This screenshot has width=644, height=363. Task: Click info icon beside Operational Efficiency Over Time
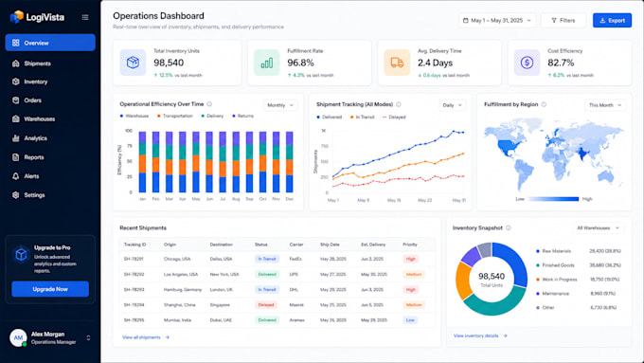pyautogui.click(x=209, y=104)
